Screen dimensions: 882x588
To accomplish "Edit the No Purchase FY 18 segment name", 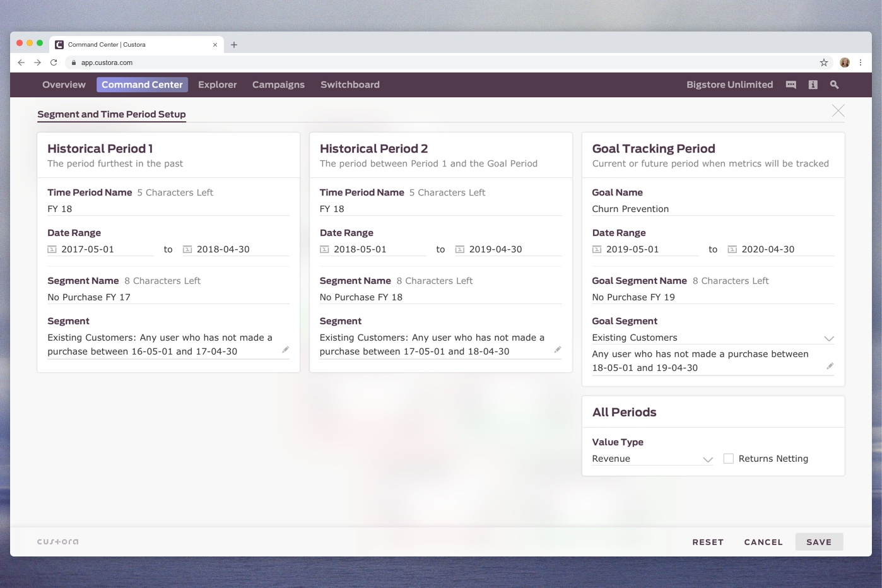I will click(x=440, y=297).
